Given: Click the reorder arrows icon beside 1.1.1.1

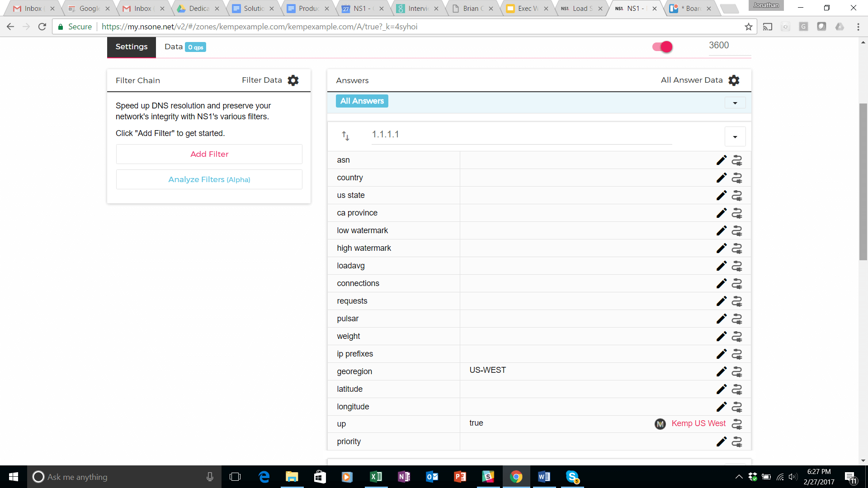Looking at the screenshot, I should tap(345, 136).
